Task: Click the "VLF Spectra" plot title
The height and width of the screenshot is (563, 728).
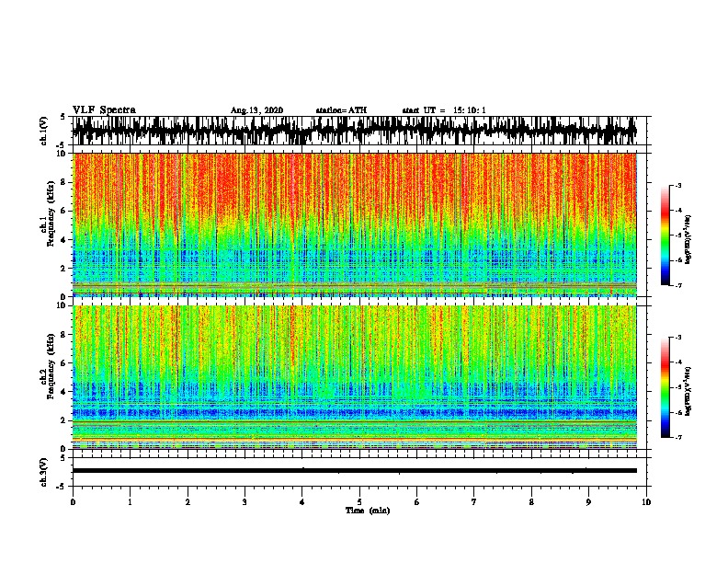Action: 104,110
